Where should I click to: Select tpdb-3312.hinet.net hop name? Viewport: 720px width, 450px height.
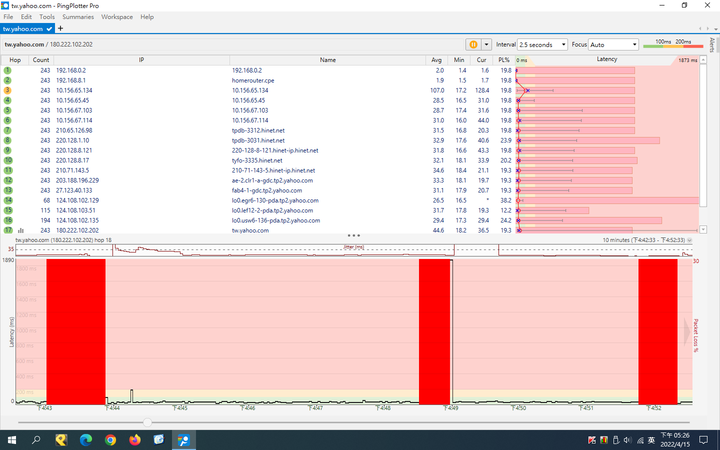(x=258, y=130)
